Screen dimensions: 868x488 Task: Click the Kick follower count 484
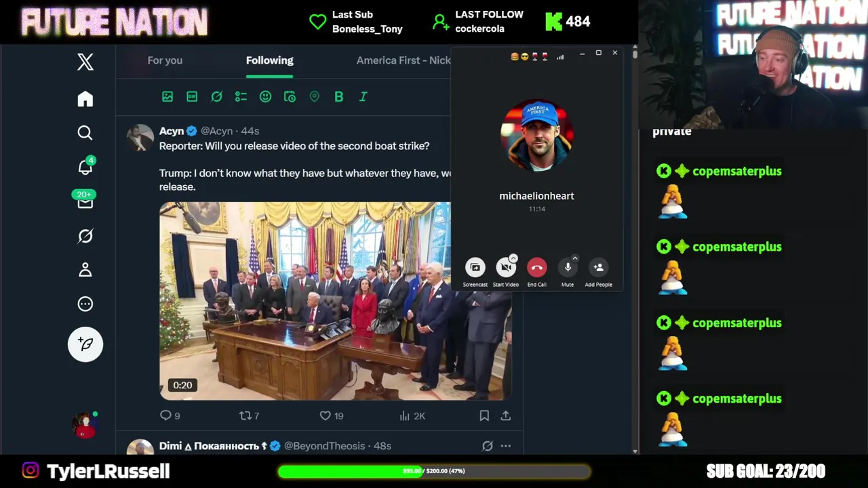pyautogui.click(x=578, y=22)
